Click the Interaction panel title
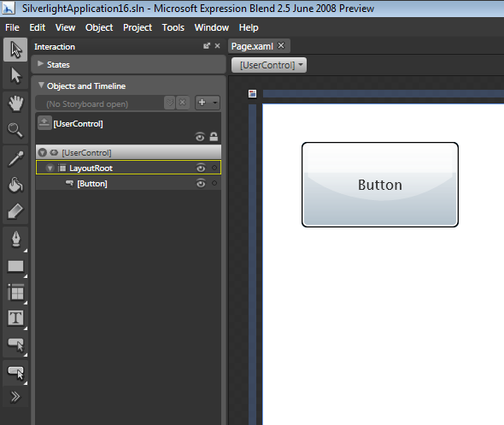 click(55, 47)
